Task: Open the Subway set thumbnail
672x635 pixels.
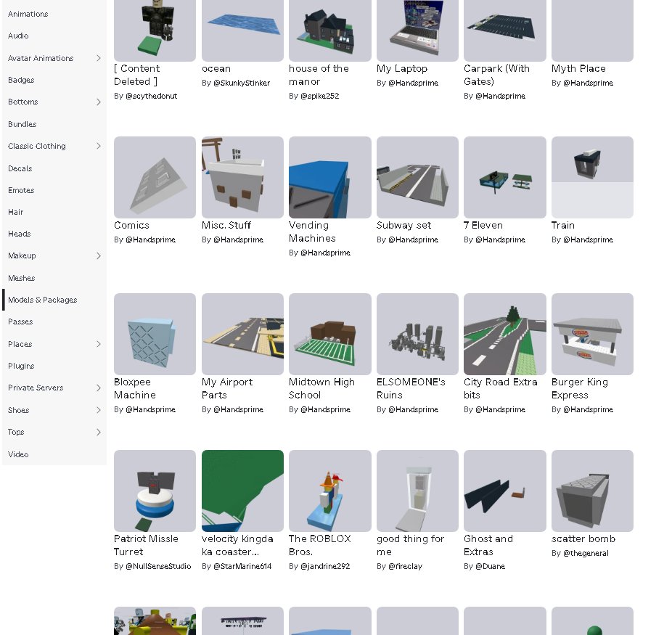Action: [417, 177]
